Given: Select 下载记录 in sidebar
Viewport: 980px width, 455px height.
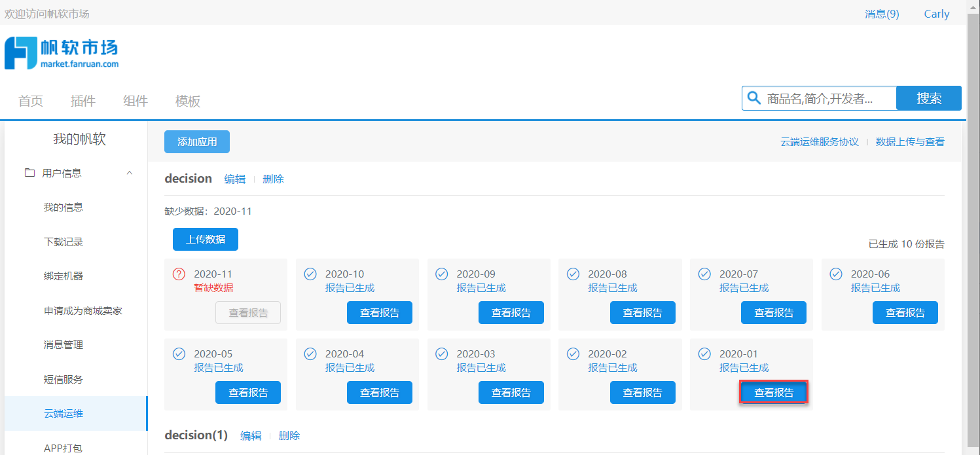Looking at the screenshot, I should pyautogui.click(x=75, y=242).
